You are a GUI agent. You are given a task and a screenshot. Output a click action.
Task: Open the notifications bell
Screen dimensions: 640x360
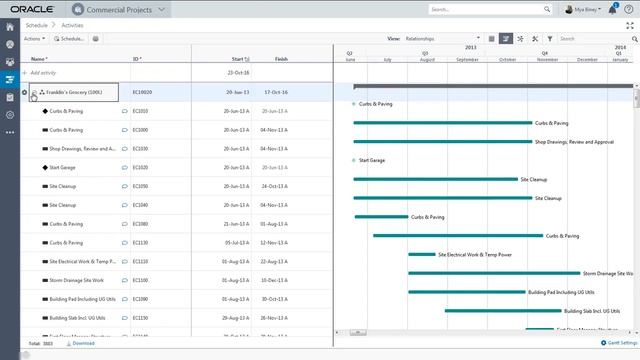point(613,9)
